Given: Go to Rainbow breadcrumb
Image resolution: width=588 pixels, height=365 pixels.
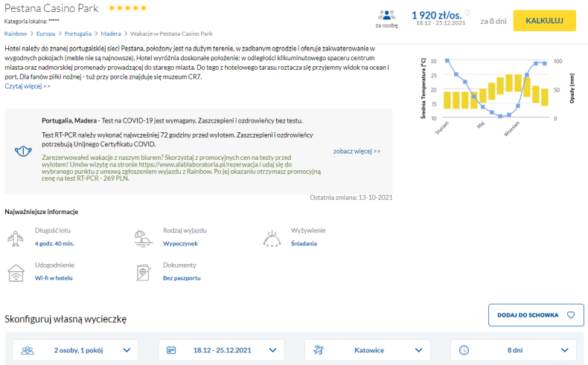Looking at the screenshot, I should coord(16,33).
